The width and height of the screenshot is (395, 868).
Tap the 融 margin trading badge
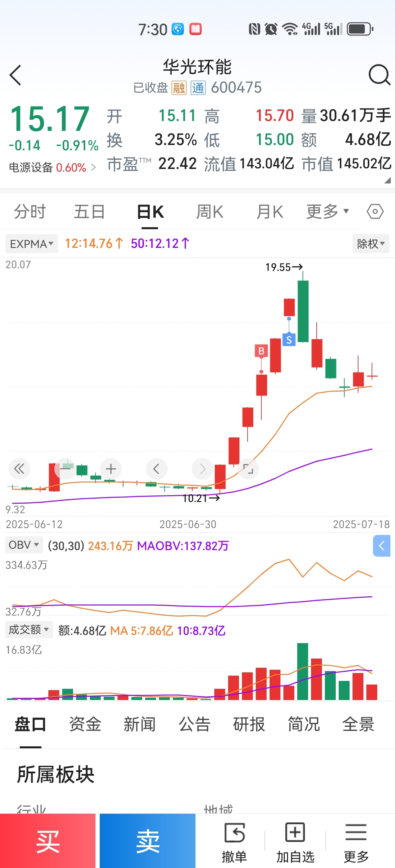point(179,88)
